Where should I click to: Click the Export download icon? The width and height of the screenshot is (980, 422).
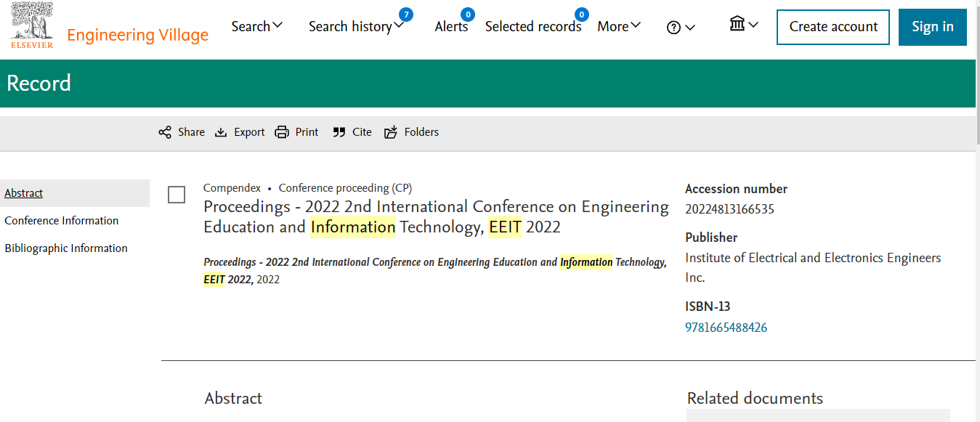click(x=222, y=132)
